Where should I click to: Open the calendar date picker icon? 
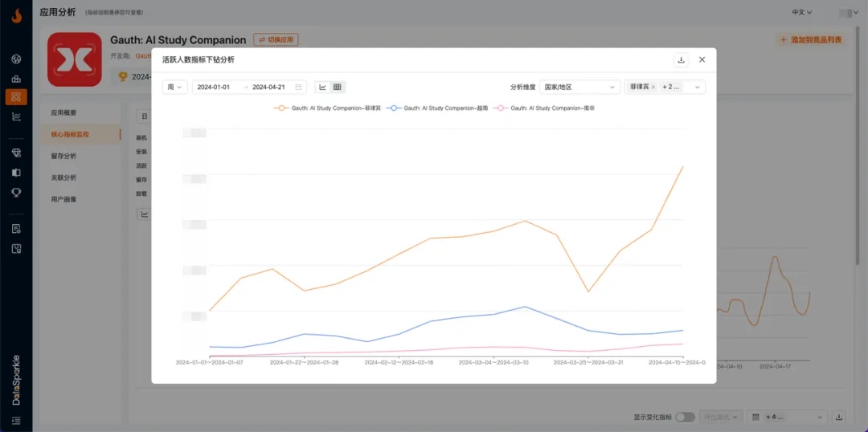pyautogui.click(x=298, y=87)
